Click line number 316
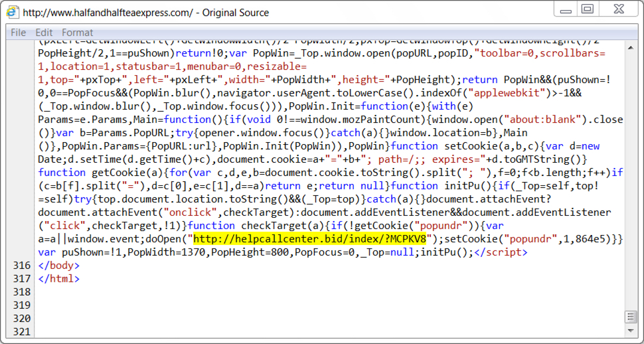 point(22,266)
